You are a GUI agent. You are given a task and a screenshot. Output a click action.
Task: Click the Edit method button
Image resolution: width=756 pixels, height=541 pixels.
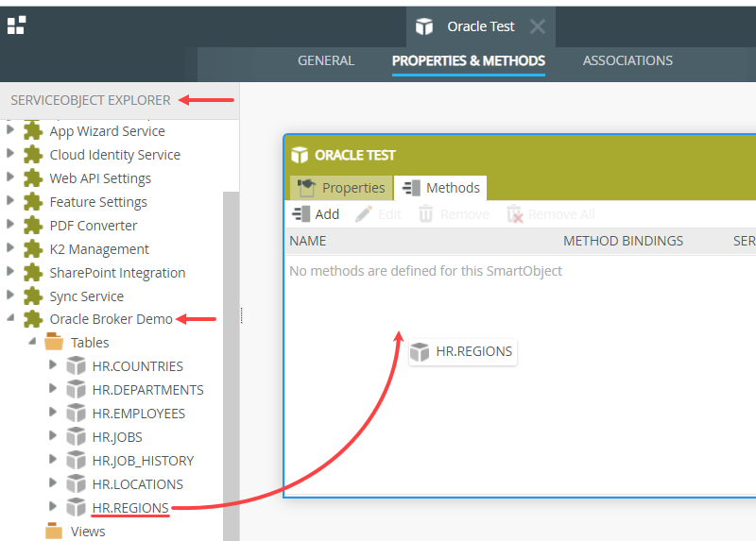378,214
